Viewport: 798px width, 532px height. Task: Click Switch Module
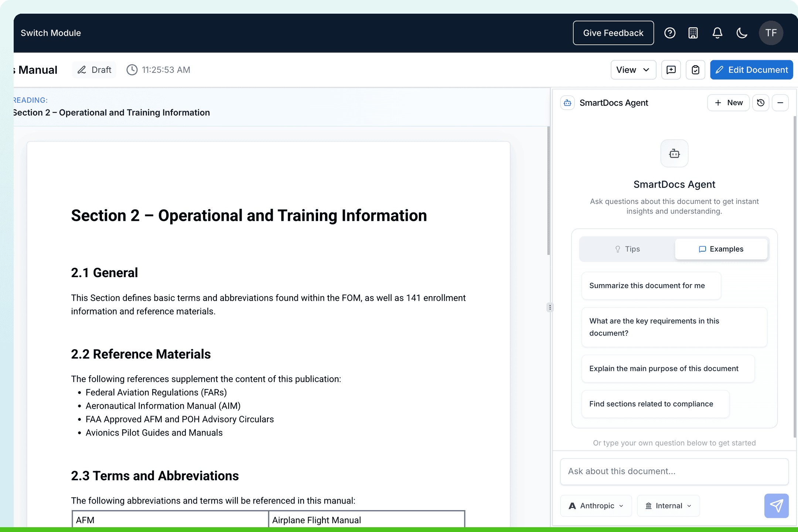pyautogui.click(x=51, y=33)
